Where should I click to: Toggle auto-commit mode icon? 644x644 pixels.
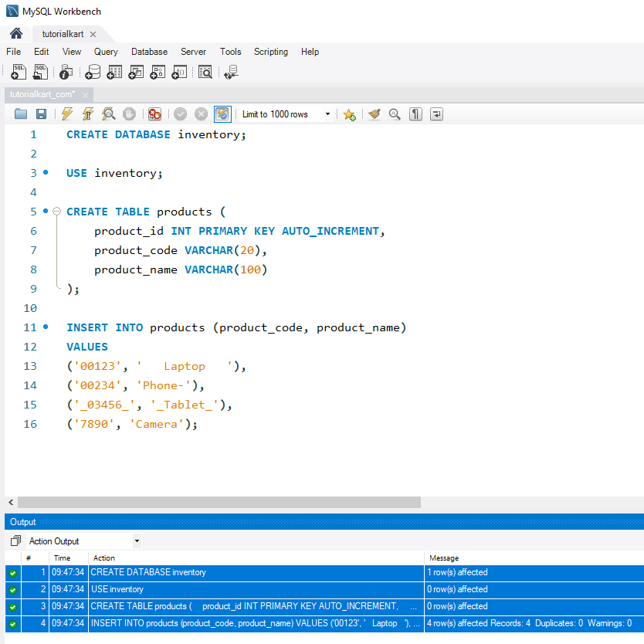point(222,114)
